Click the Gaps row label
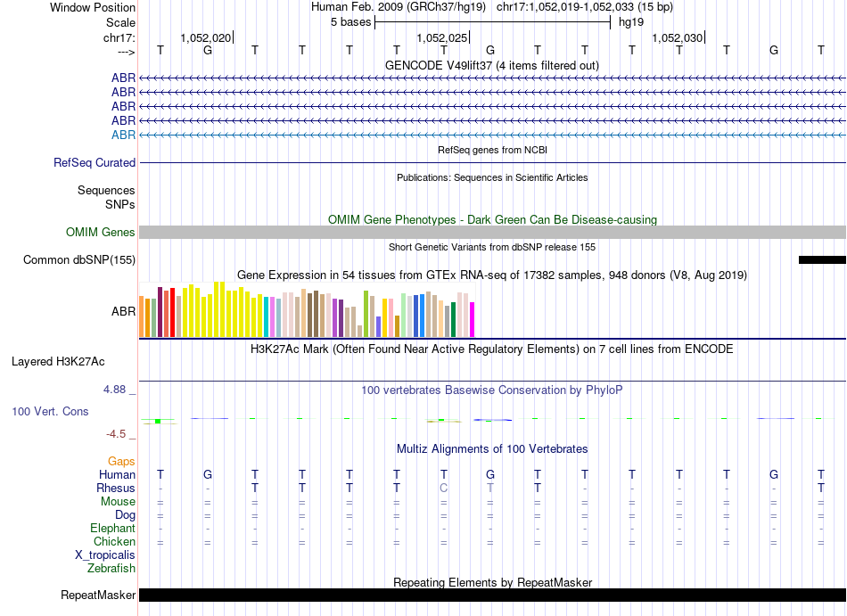Viewport: 847px width, 616px height. pyautogui.click(x=121, y=462)
